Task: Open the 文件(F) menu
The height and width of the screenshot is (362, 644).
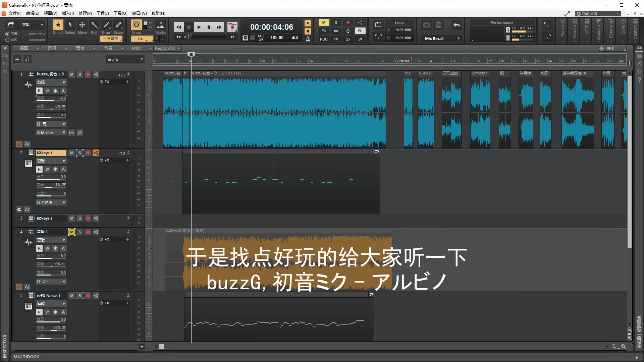Action: [15, 13]
